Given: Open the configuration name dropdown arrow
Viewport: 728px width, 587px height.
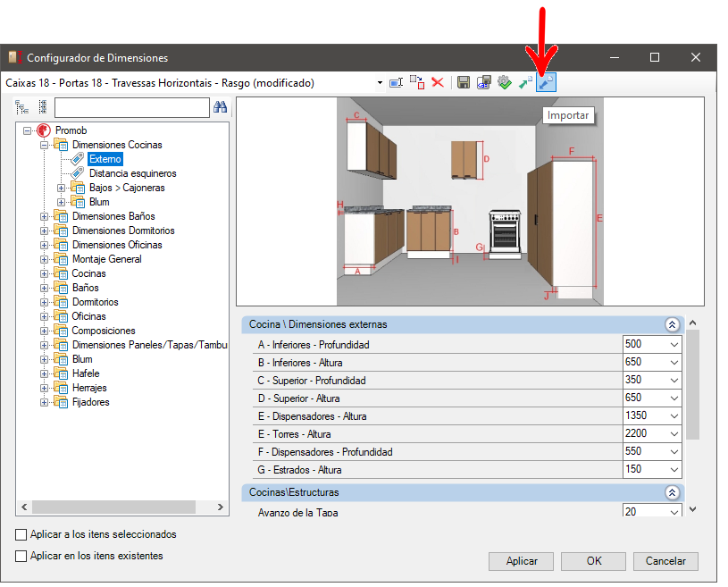Looking at the screenshot, I should coord(380,83).
